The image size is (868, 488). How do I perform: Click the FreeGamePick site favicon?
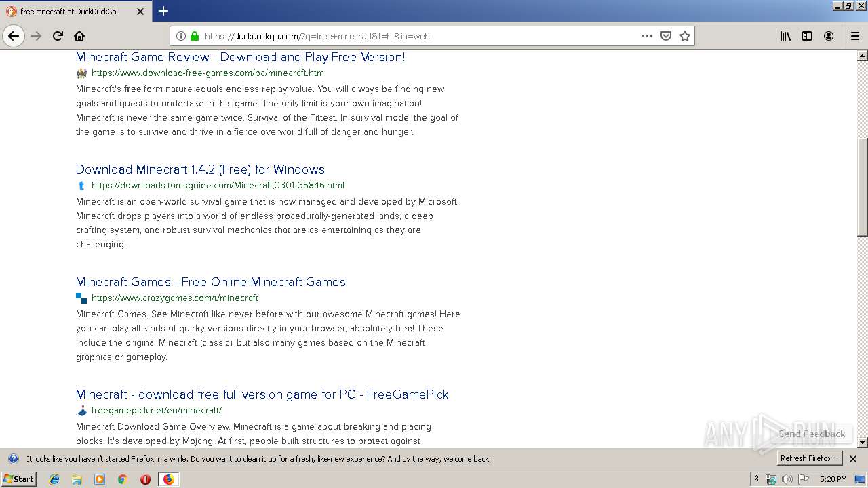81,411
